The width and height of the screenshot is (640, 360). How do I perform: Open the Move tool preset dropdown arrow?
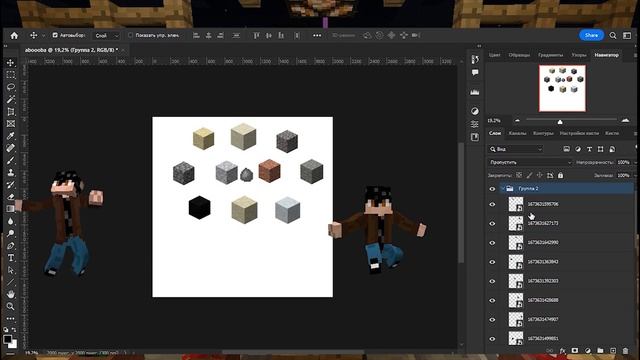[43, 36]
